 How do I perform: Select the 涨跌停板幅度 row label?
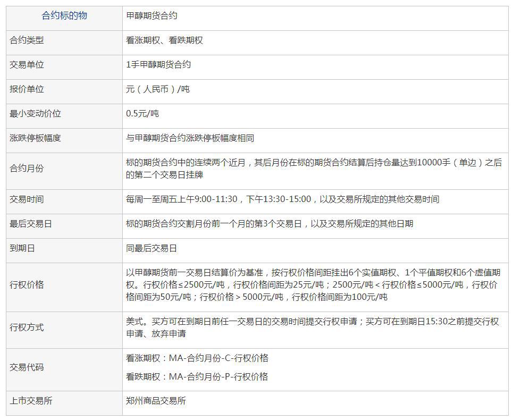[x=35, y=138]
